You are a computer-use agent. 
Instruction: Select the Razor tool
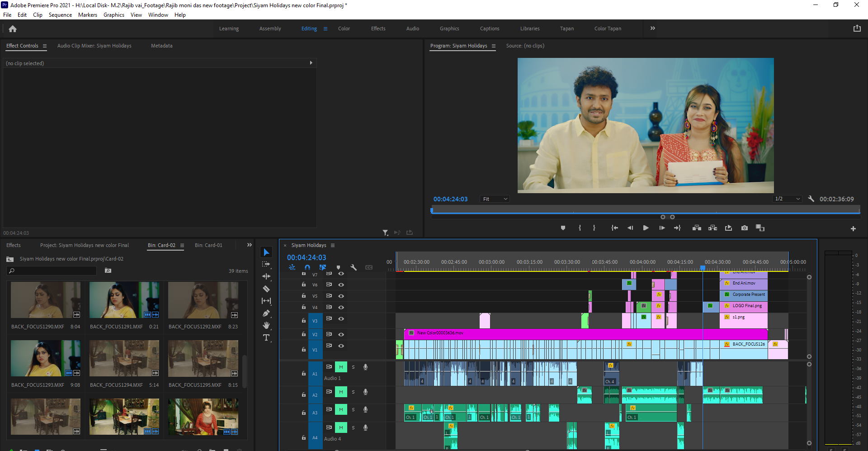click(x=266, y=289)
